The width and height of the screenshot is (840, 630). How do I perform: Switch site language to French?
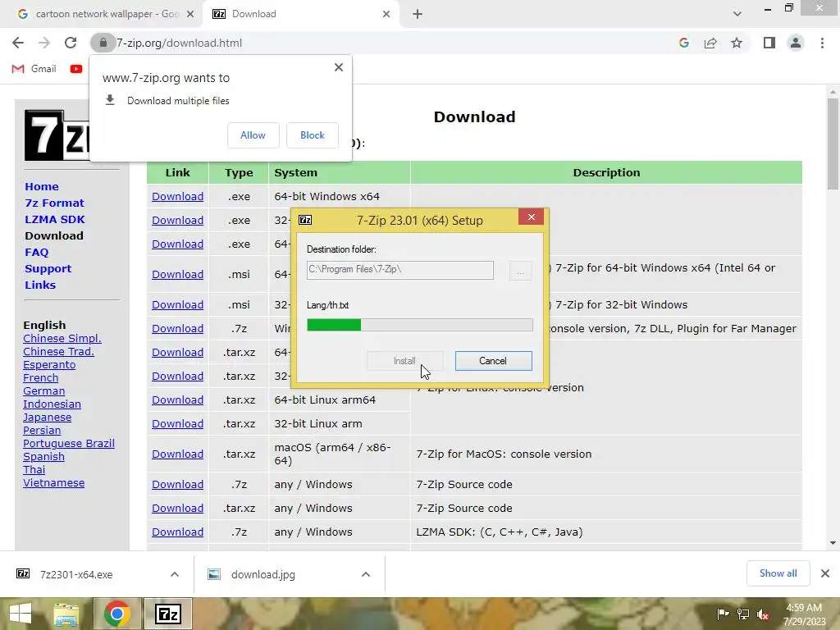41,377
